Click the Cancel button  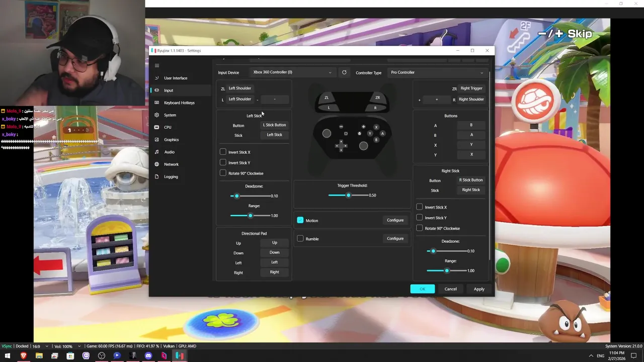(450, 289)
